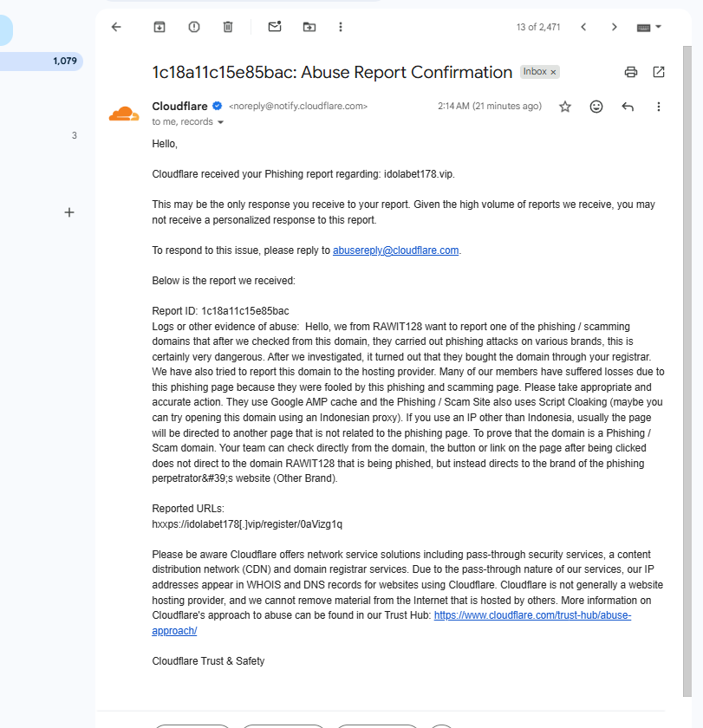Viewport: 703px width, 728px height.
Task: Open the toolbar's More options menu
Action: [x=341, y=27]
